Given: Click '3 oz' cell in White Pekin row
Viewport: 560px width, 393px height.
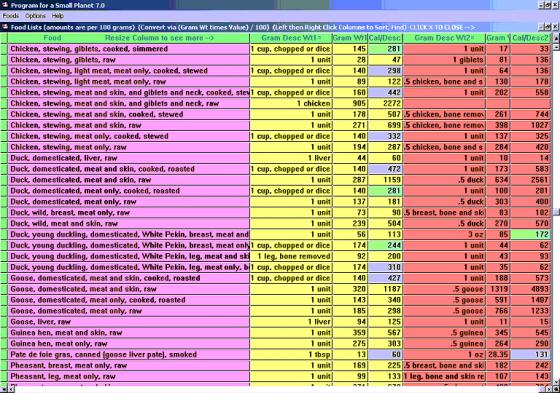Looking at the screenshot, I should (x=444, y=234).
